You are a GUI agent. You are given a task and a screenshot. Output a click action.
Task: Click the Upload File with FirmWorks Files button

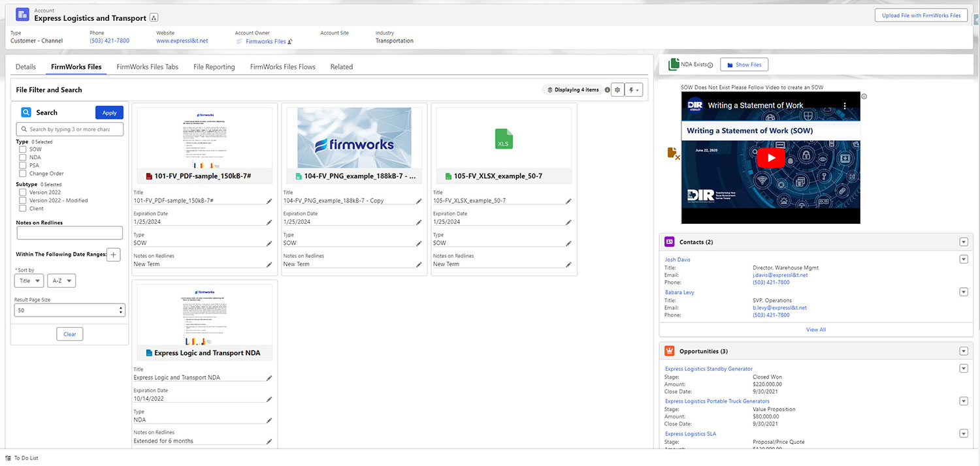[x=921, y=15]
